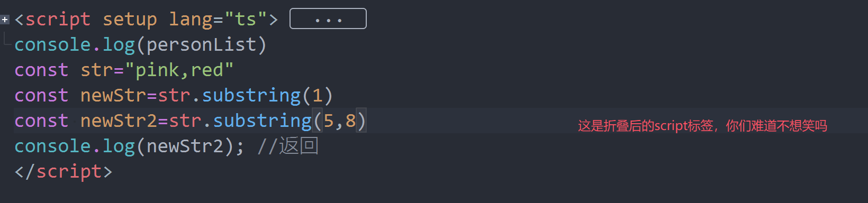The height and width of the screenshot is (203, 868).
Task: Click the red Chinese annotation text
Action: pos(702,126)
